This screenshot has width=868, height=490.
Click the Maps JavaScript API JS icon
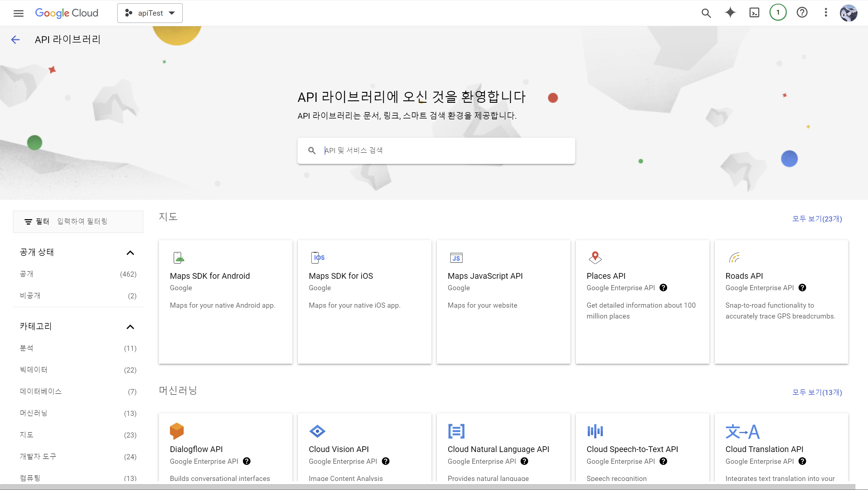[x=456, y=258]
